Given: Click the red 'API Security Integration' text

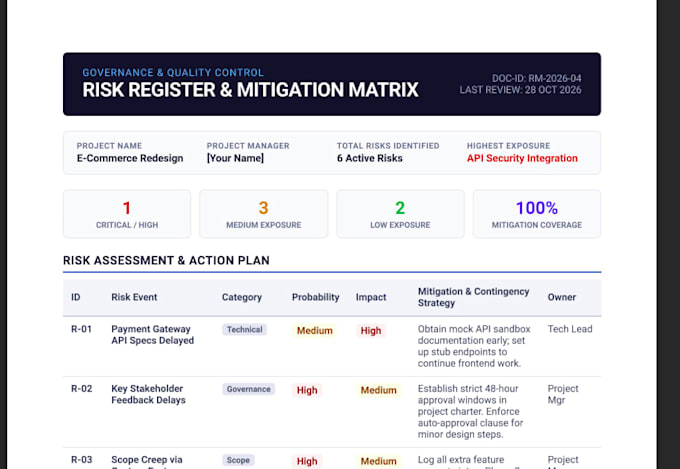Looking at the screenshot, I should pos(522,158).
